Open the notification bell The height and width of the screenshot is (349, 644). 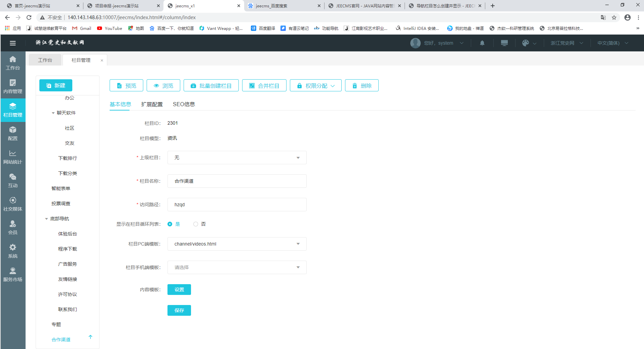coord(482,43)
